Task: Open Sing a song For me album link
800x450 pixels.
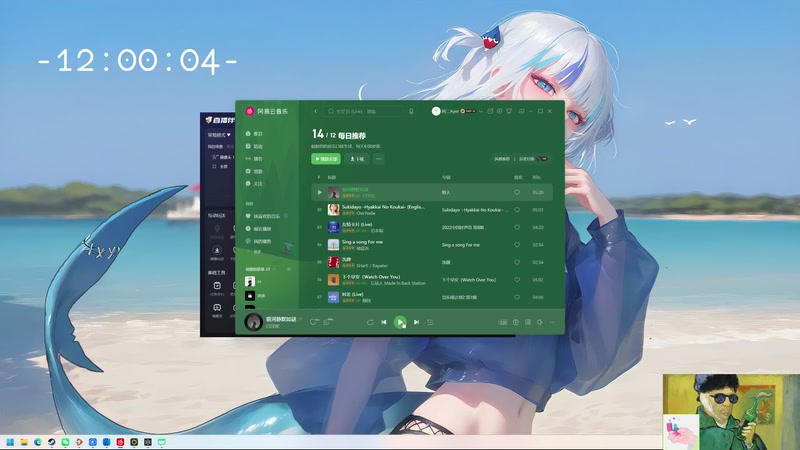Action: [461, 245]
